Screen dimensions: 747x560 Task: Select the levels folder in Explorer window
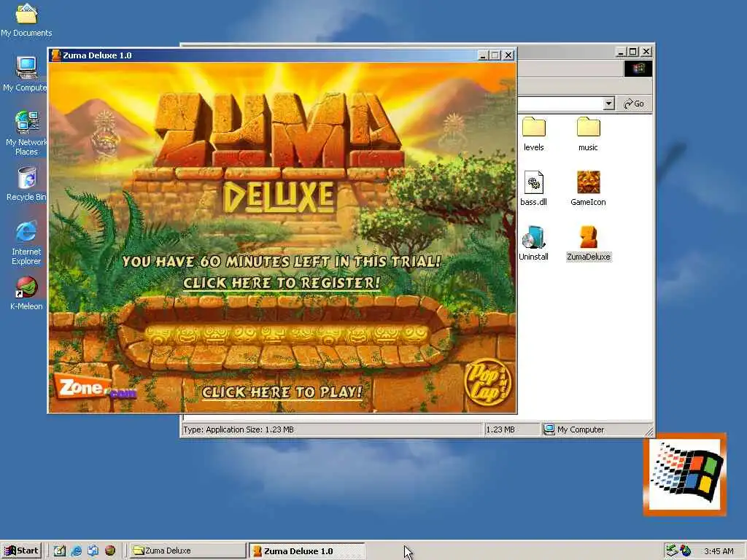[533, 134]
